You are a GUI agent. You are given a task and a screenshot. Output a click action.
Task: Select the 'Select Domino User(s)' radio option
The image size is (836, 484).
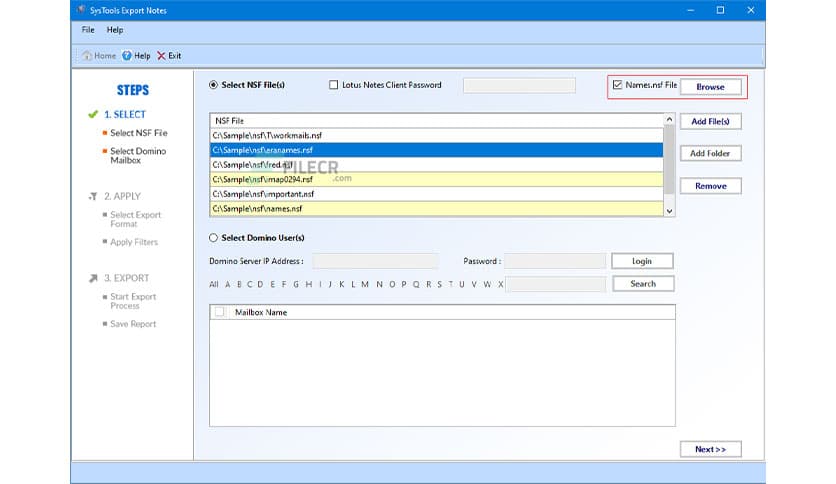point(213,238)
